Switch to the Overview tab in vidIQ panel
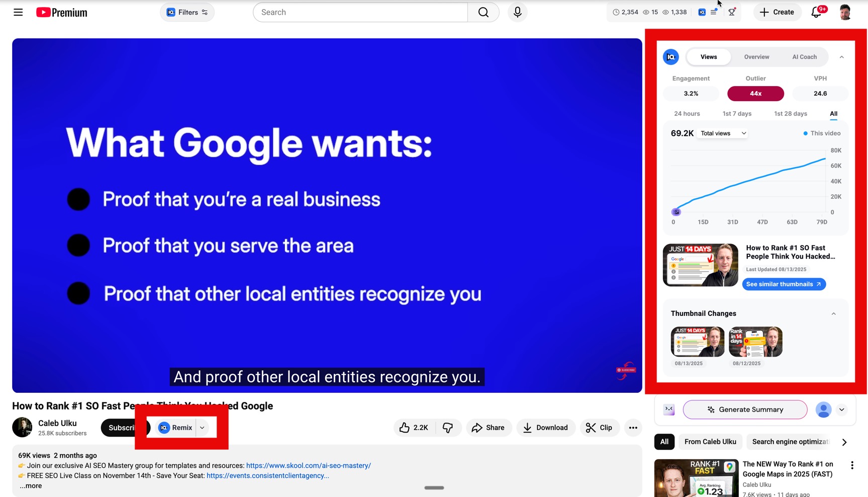This screenshot has height=497, width=868. pyautogui.click(x=756, y=57)
